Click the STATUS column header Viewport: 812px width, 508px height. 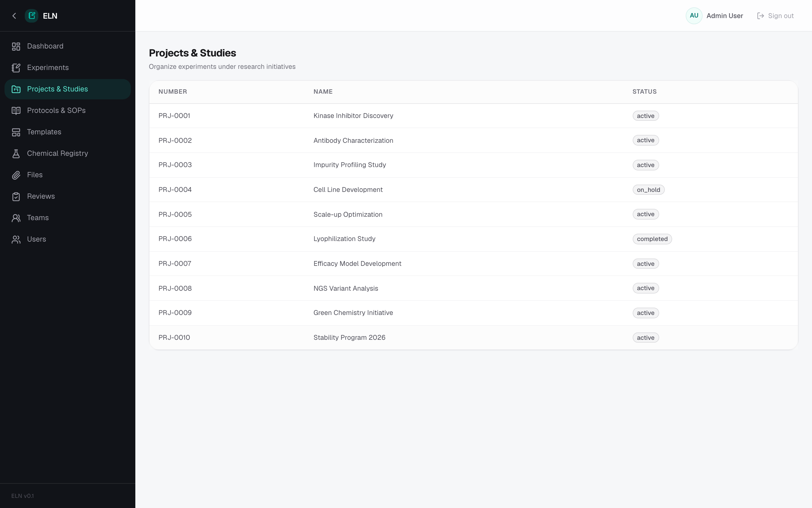click(644, 92)
